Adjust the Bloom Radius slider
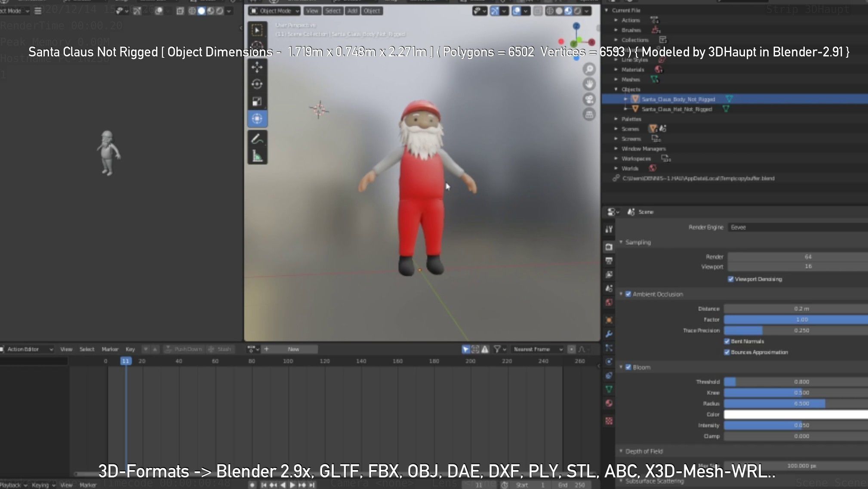This screenshot has width=868, height=489. pyautogui.click(x=796, y=404)
